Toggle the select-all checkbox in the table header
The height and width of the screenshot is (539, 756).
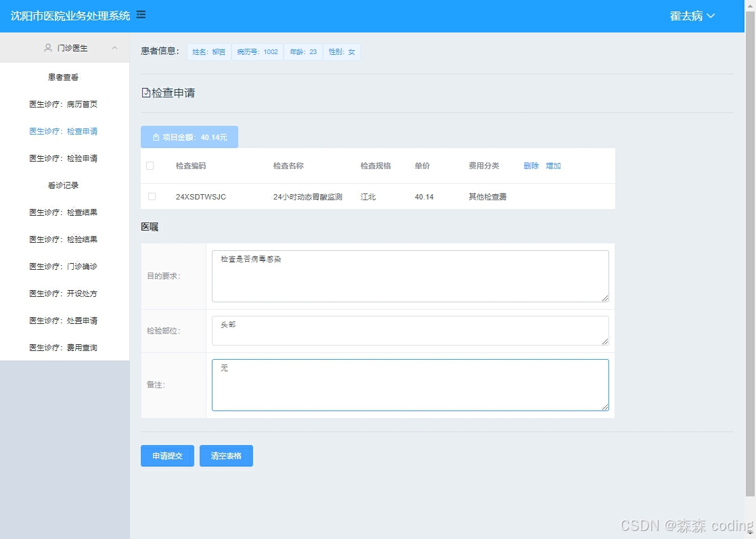pos(150,165)
